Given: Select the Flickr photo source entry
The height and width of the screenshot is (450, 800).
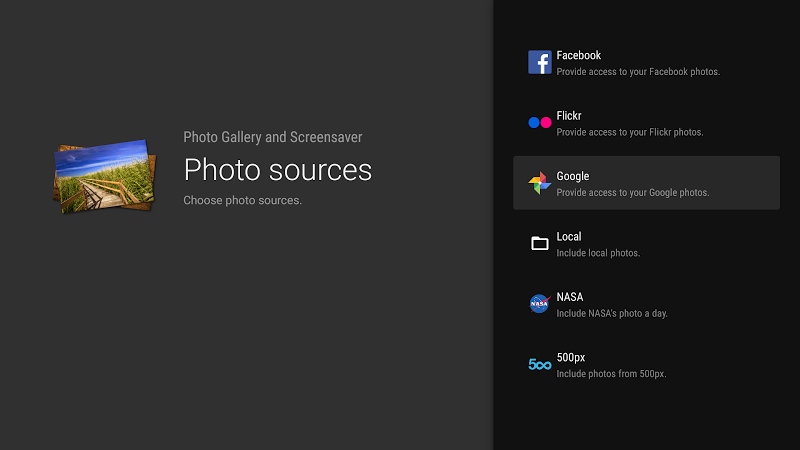Looking at the screenshot, I should pyautogui.click(x=646, y=123).
